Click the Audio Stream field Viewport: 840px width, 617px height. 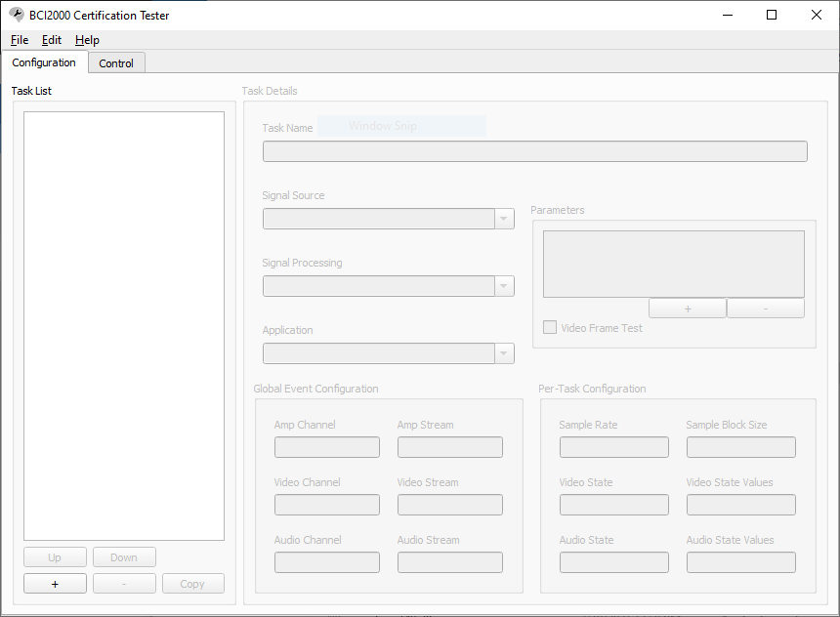tap(450, 562)
